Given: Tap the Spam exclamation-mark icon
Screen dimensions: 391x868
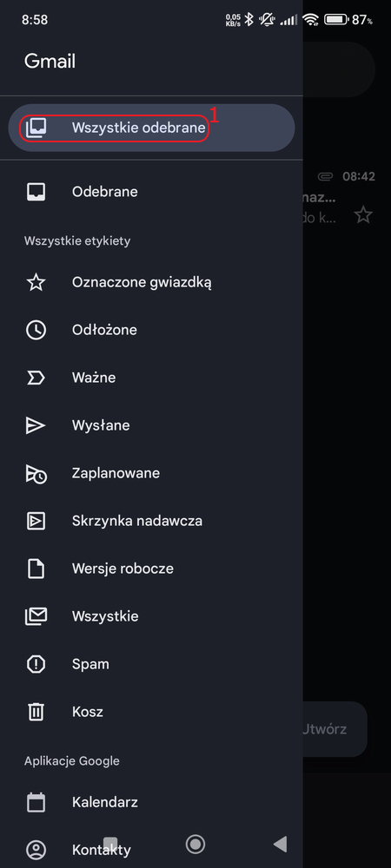Looking at the screenshot, I should point(36,664).
